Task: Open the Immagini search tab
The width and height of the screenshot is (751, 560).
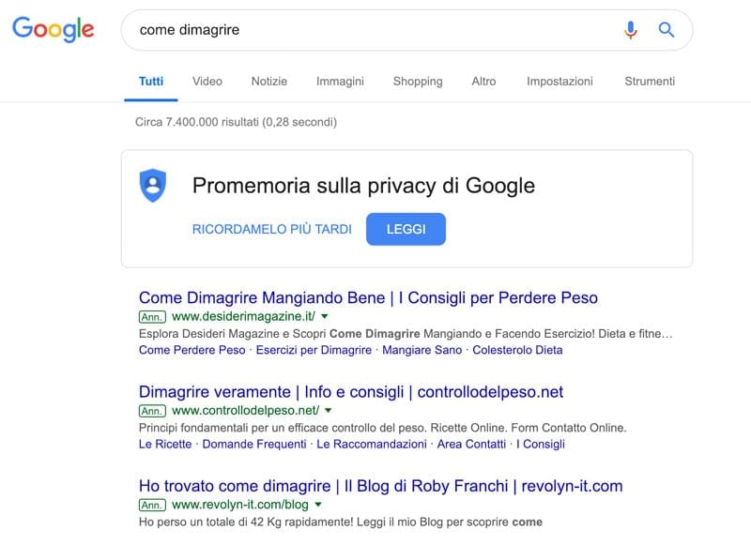Action: pos(340,81)
